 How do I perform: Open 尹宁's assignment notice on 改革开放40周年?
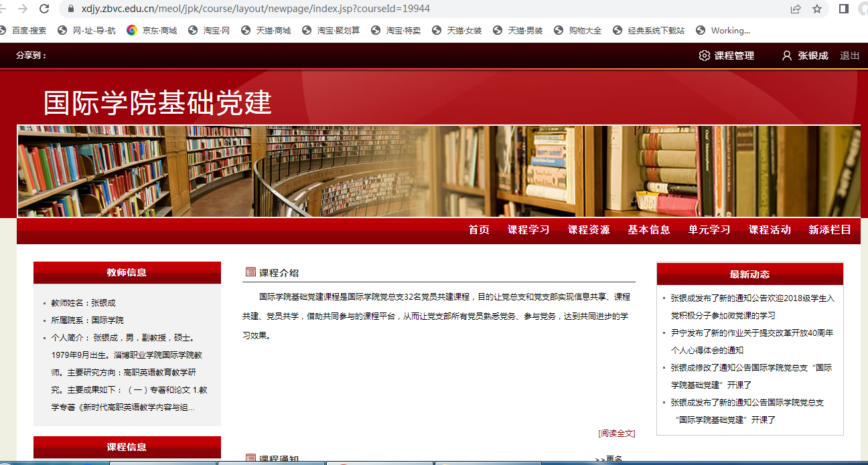pyautogui.click(x=751, y=333)
